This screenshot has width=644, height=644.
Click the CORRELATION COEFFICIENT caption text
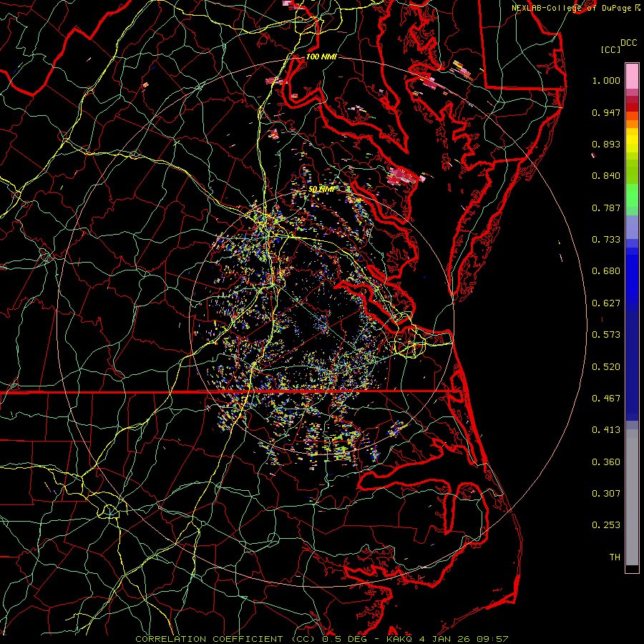[209, 639]
